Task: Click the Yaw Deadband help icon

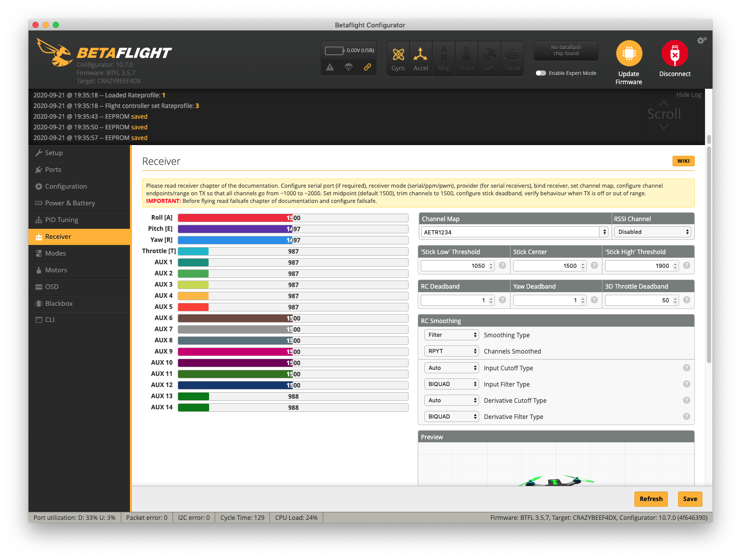Action: (594, 300)
